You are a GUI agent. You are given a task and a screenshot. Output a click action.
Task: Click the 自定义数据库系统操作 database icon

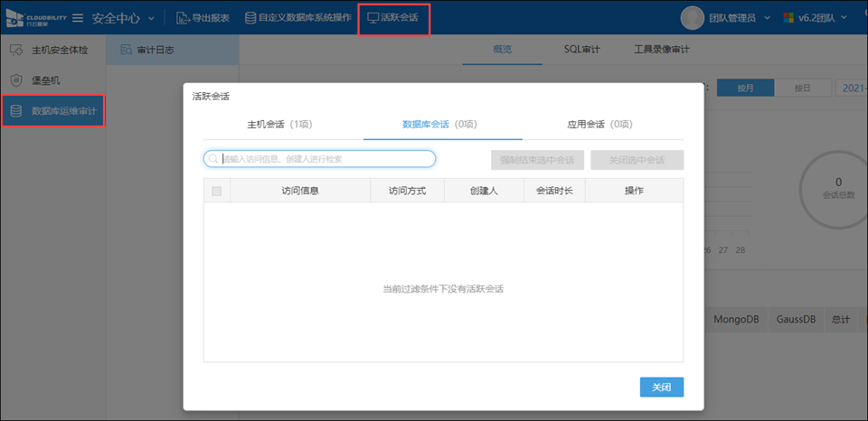pos(250,18)
